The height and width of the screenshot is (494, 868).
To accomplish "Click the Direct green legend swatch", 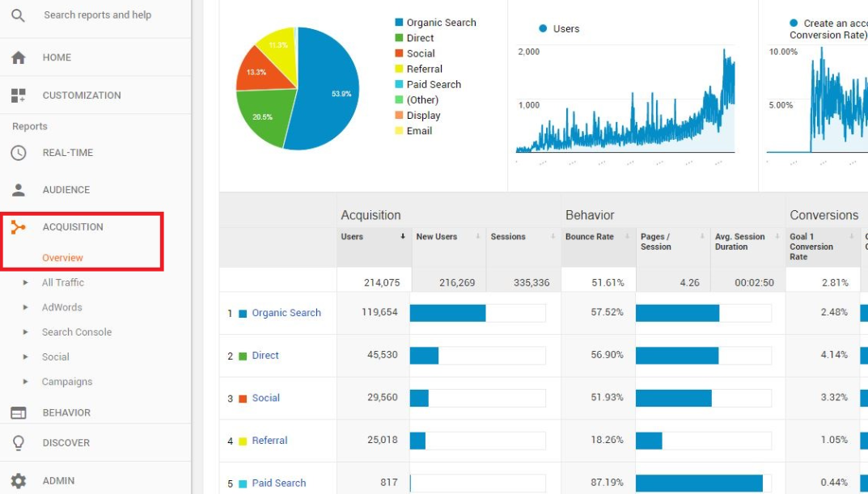I will click(399, 38).
